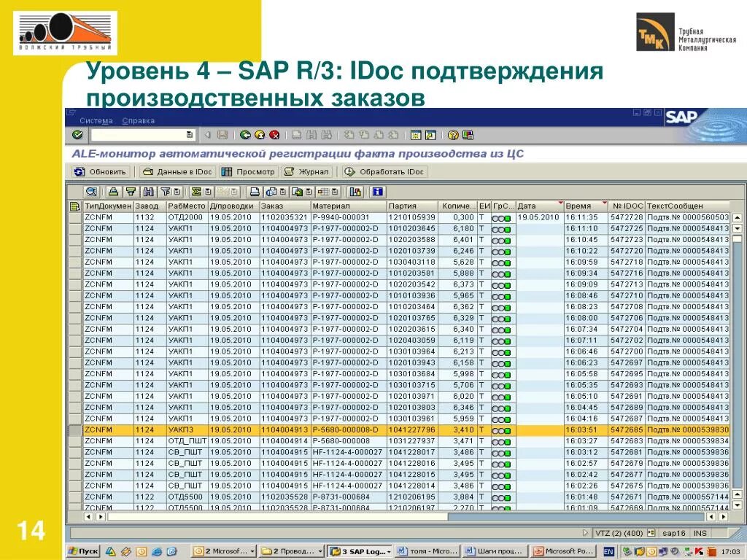Screen dimensions: 747x560
Task: Click the vertical scrollbar bottom down arrow
Action: [737, 505]
